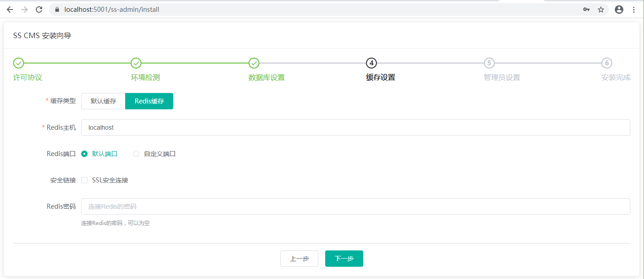Screen dimensions: 644x279
Task: Click the 缓存设置 step label
Action: 381,78
